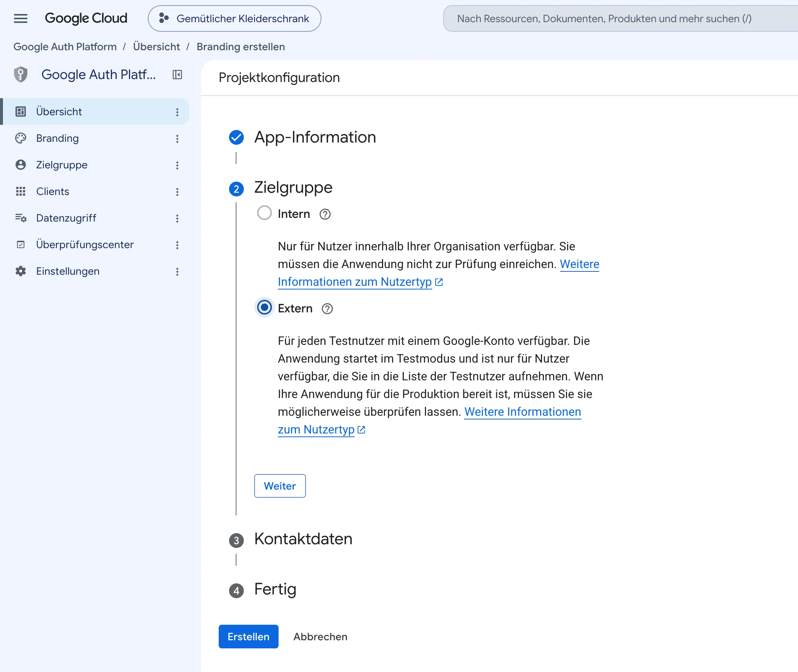Viewport: 798px width, 672px height.
Task: Open more options for Überprüfungscenter
Action: [177, 245]
